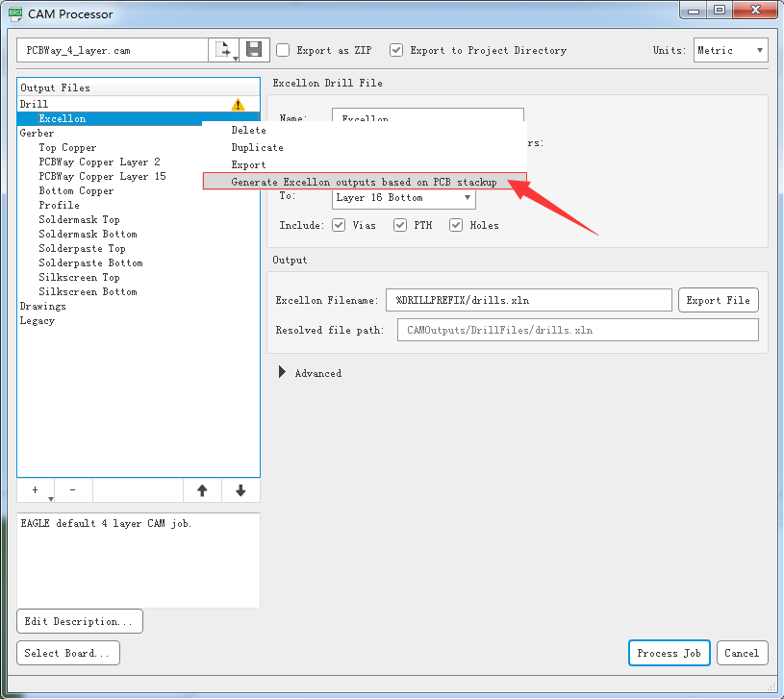This screenshot has width=784, height=699.
Task: Choose Duplicate from the context menu
Action: coord(257,147)
